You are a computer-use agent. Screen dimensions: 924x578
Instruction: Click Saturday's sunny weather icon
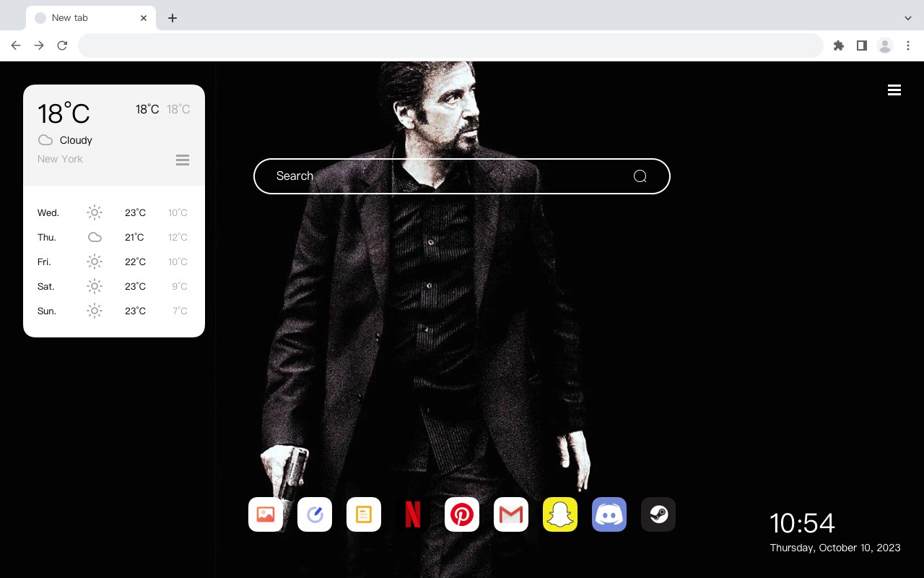pyautogui.click(x=95, y=286)
